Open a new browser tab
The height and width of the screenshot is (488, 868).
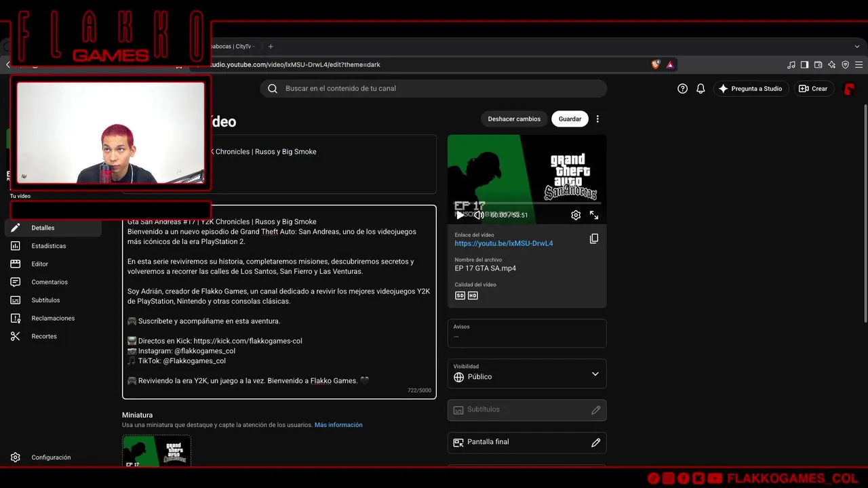pyautogui.click(x=271, y=46)
